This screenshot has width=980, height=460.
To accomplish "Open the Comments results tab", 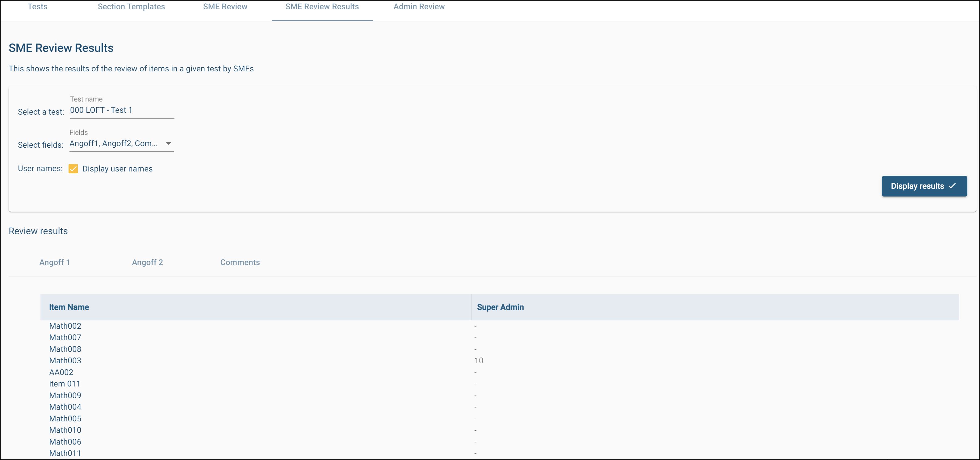I will pos(240,262).
